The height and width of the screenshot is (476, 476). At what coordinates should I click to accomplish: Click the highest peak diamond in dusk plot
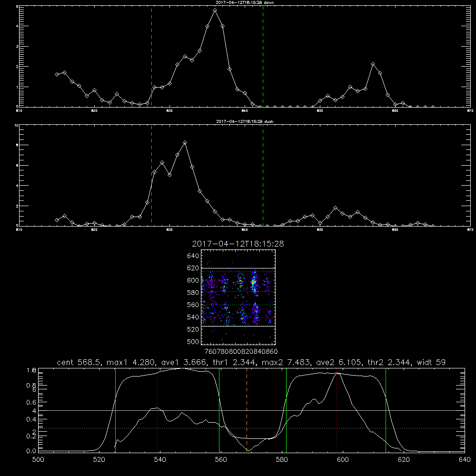coord(185,143)
